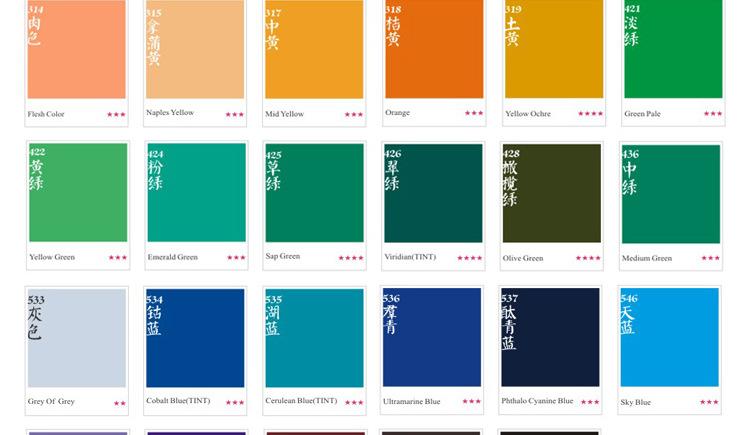Pick the Cerulean Blue(TINT) color swatch
The image size is (750, 435).
(x=314, y=338)
